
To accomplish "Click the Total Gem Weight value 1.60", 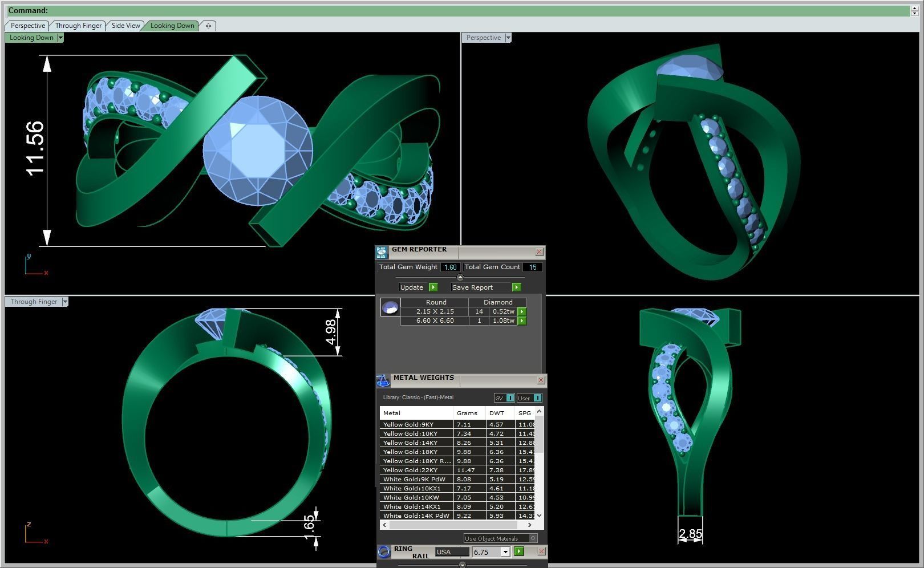I will click(450, 267).
